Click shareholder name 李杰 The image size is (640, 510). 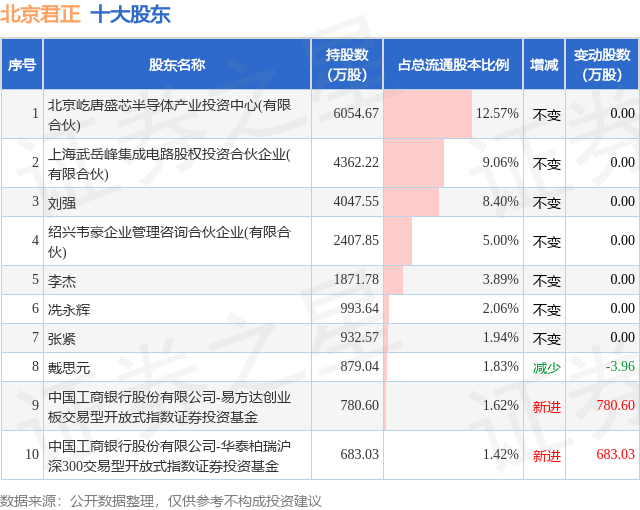(x=62, y=281)
